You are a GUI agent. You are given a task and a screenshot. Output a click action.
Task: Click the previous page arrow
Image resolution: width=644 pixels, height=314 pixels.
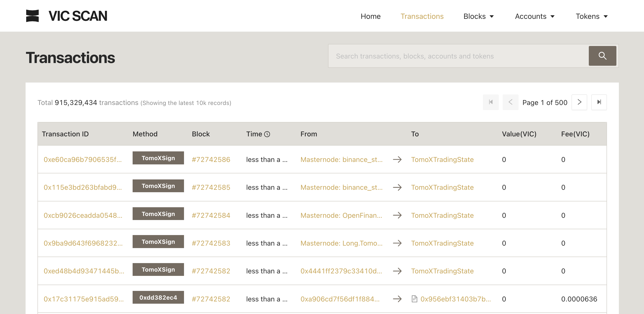click(x=510, y=102)
